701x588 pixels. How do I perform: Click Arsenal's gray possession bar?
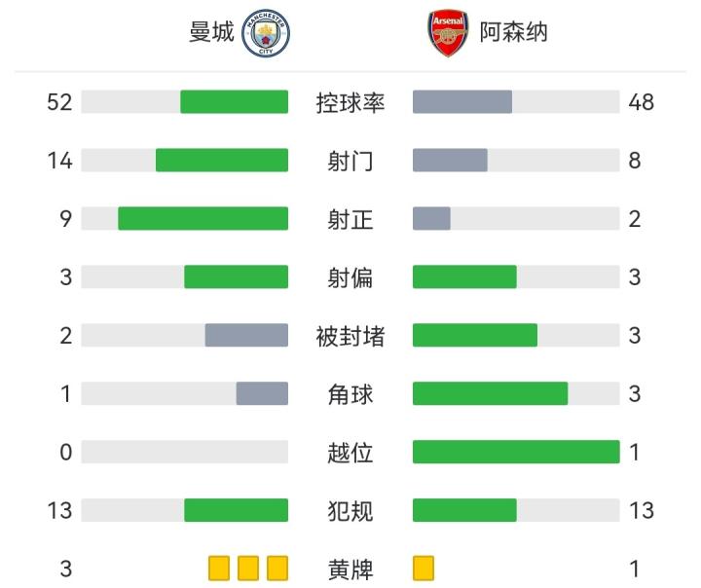click(x=462, y=102)
